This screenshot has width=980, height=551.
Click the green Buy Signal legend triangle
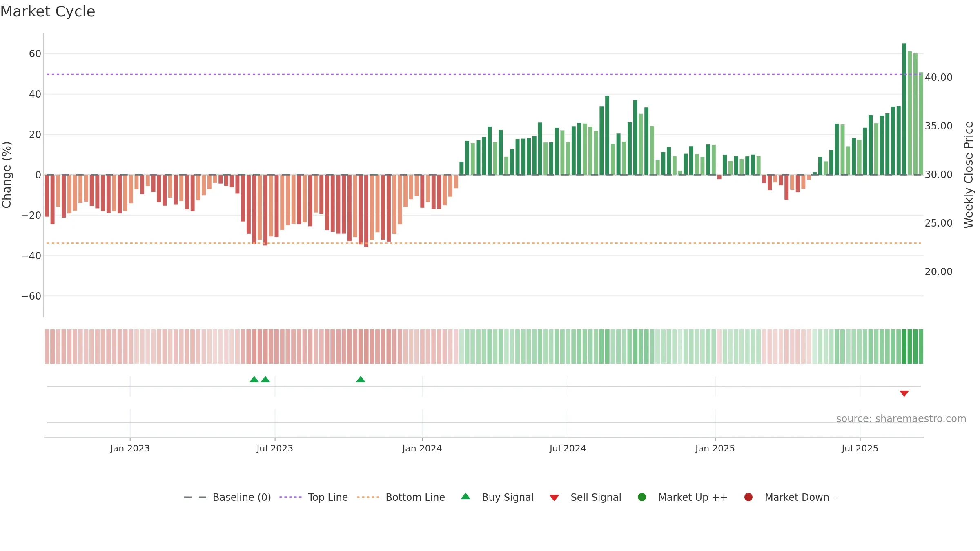click(x=465, y=496)
